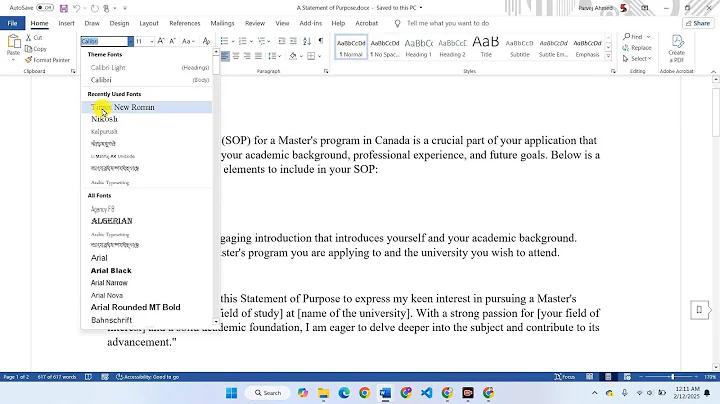Open the Paste options arrow
720x404 pixels.
point(13,60)
